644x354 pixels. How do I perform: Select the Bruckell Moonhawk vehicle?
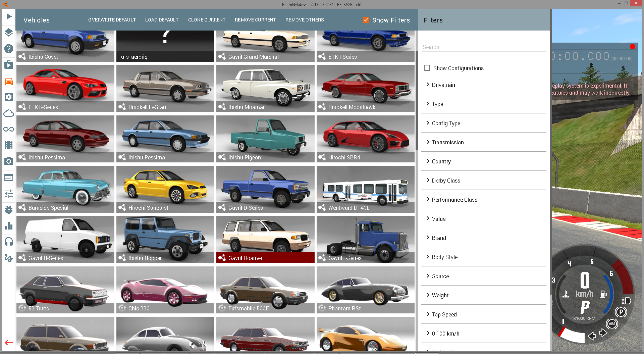(x=366, y=89)
